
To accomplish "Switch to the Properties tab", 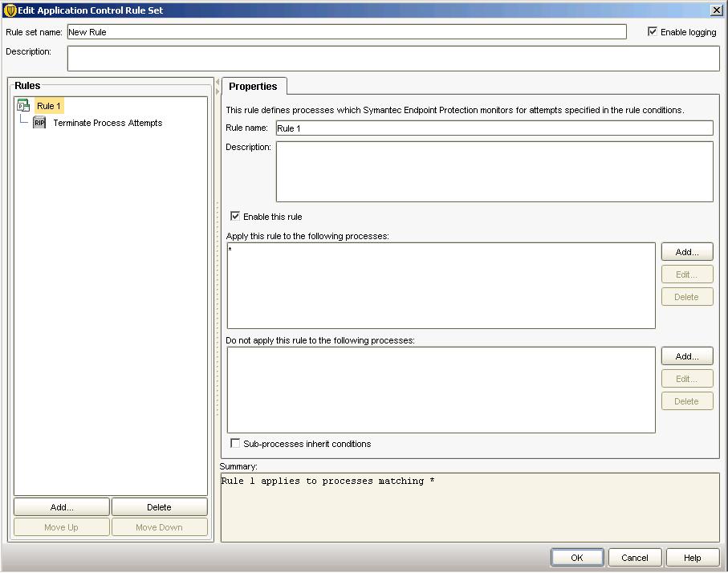I will coord(253,87).
